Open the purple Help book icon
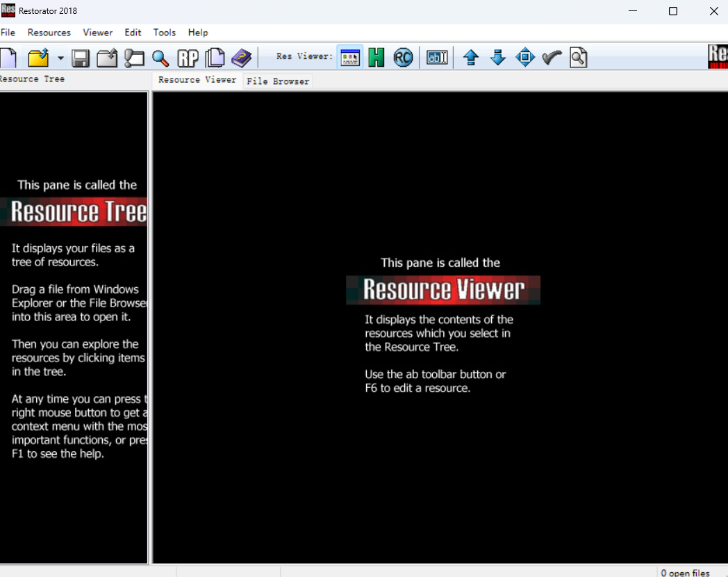The image size is (728, 577). [x=242, y=58]
